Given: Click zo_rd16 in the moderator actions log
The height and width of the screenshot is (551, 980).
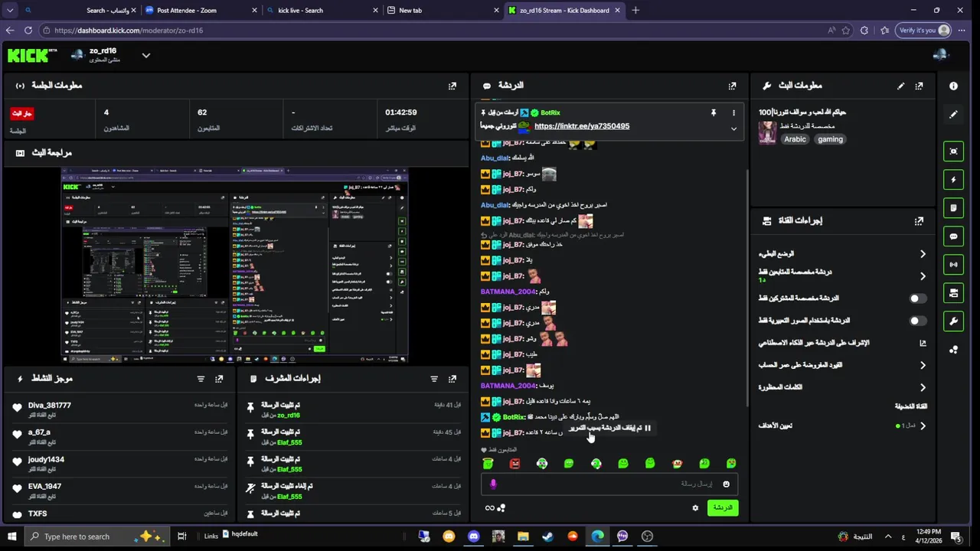Looking at the screenshot, I should point(289,416).
